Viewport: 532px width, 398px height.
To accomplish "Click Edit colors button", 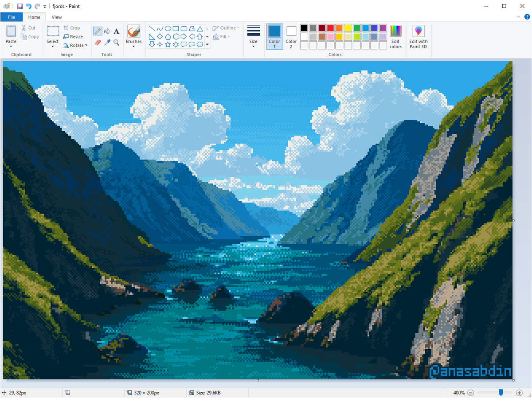I will 395,36.
